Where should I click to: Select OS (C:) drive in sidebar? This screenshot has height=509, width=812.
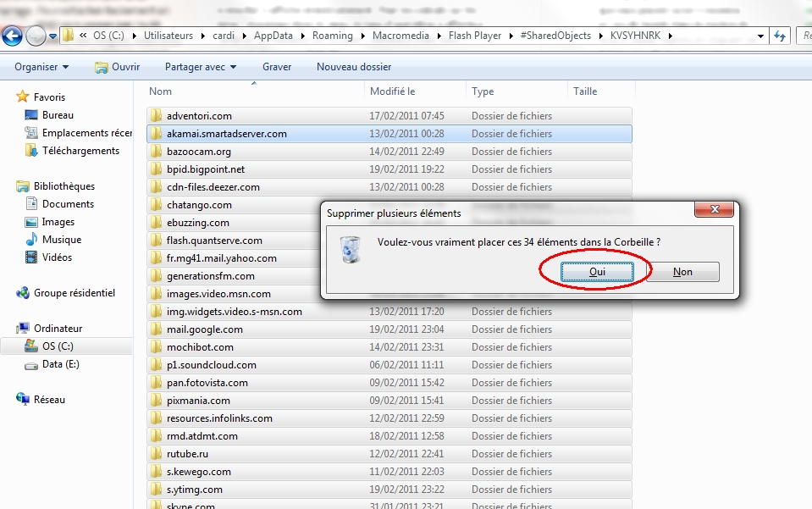(58, 346)
